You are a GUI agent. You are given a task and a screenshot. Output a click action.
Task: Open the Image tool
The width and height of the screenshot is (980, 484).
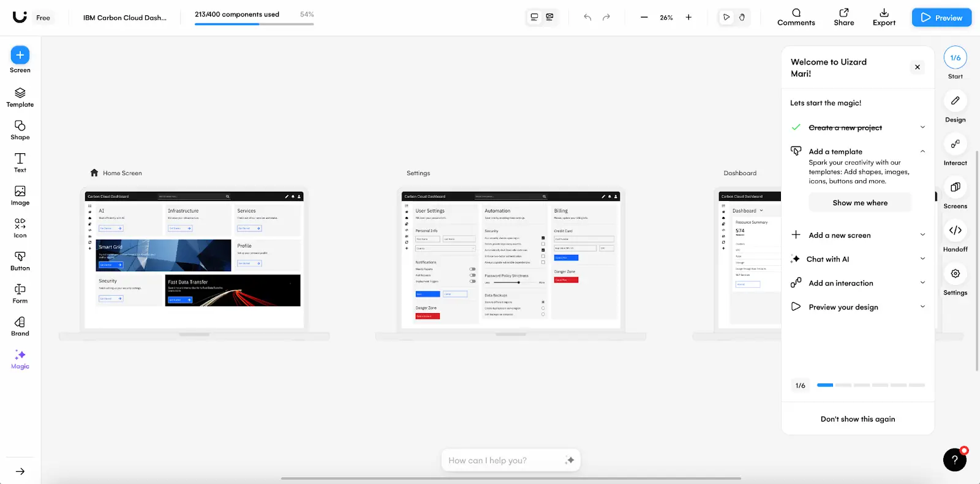pos(20,195)
